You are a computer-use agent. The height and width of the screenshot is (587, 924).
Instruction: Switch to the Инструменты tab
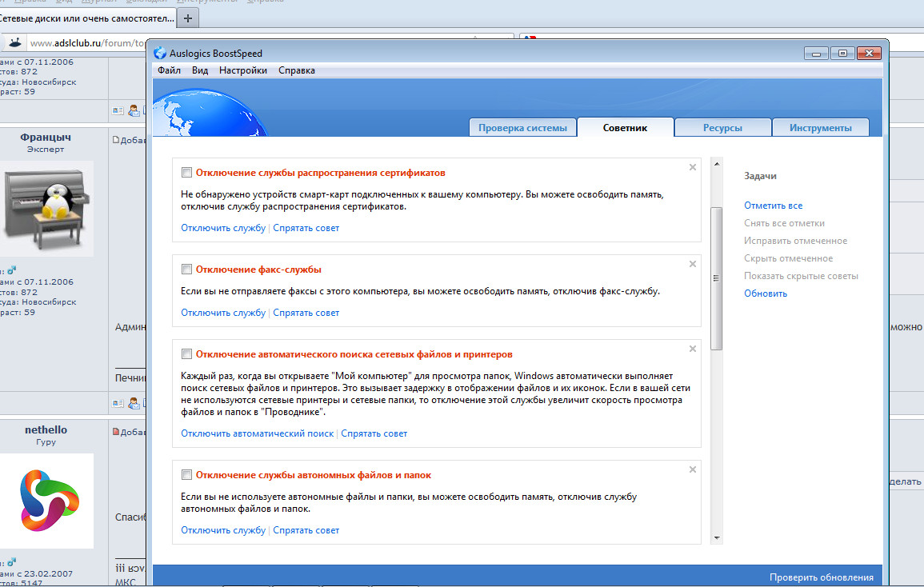(x=820, y=128)
